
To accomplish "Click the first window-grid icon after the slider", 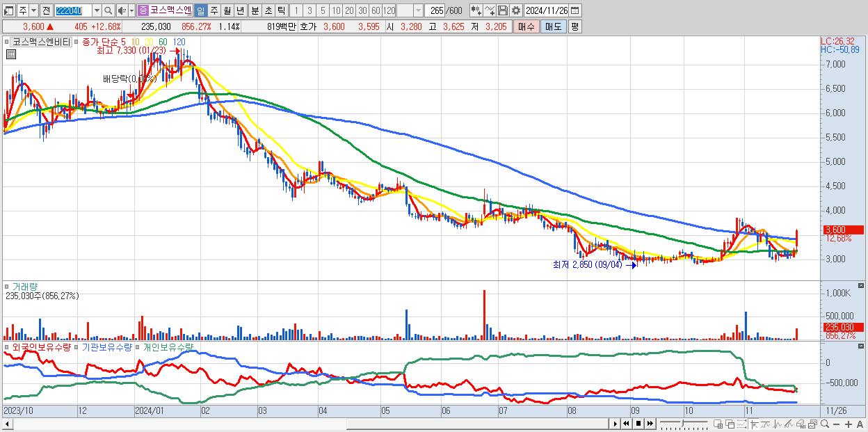I will tap(718, 424).
